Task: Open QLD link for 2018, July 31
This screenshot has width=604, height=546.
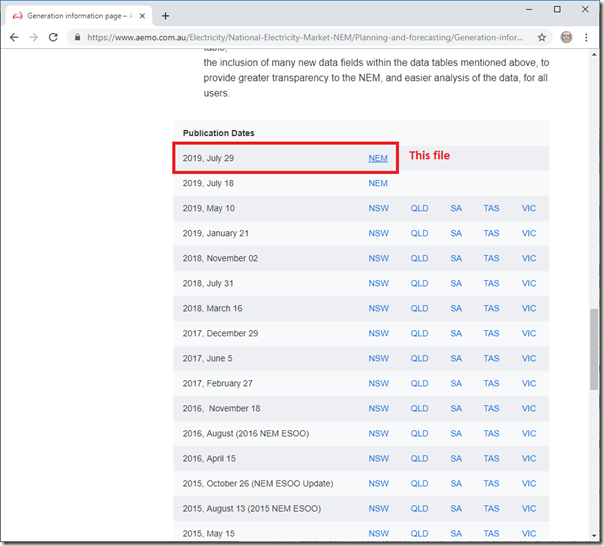Action: tap(419, 284)
